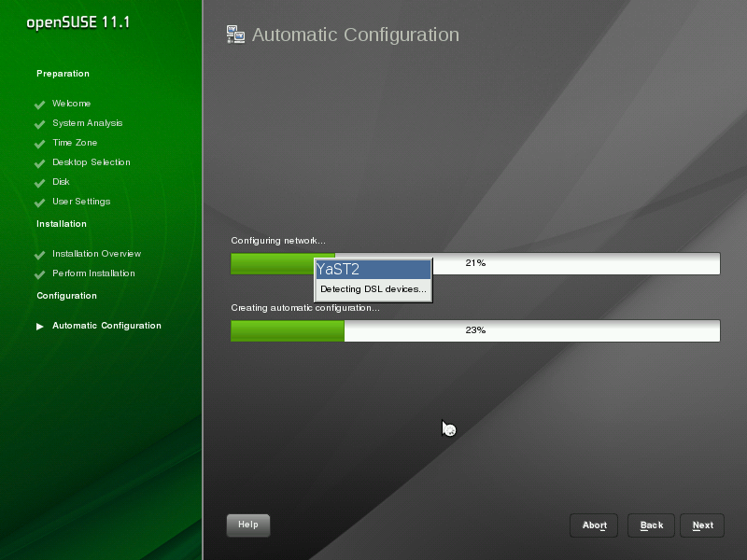
Task: Click the arrow beside Automatic Configuration step
Action: point(40,326)
